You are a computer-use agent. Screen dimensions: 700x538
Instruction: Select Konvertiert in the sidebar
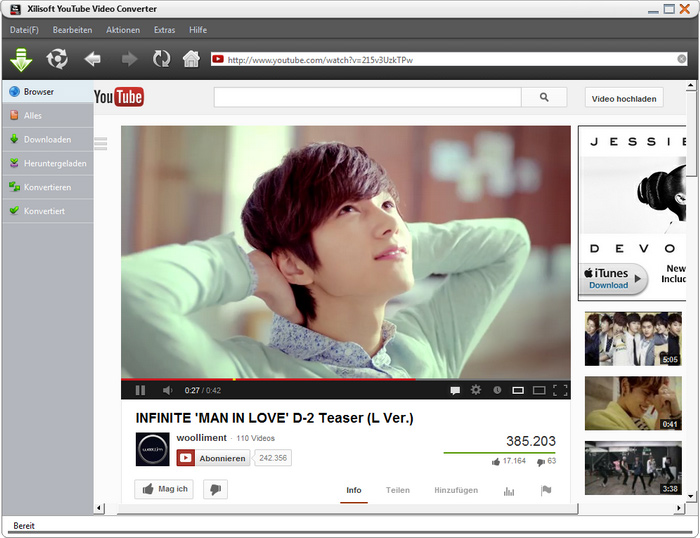coord(48,211)
